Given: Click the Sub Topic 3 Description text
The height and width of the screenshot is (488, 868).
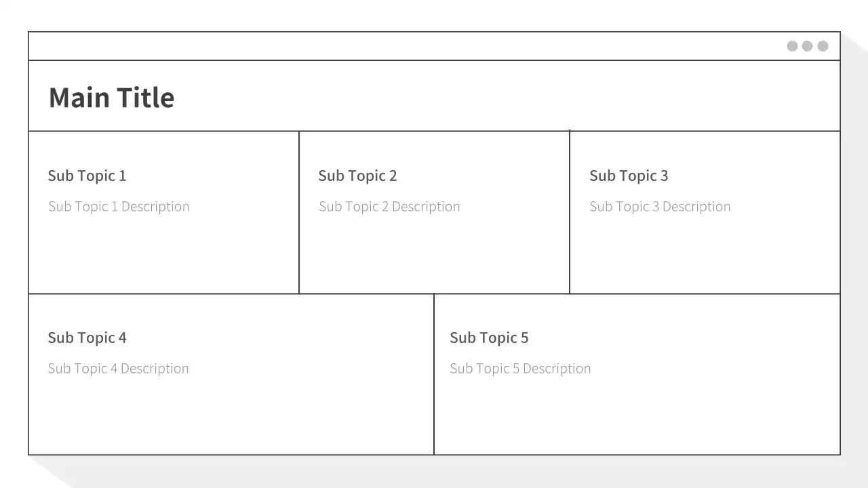Looking at the screenshot, I should (660, 207).
